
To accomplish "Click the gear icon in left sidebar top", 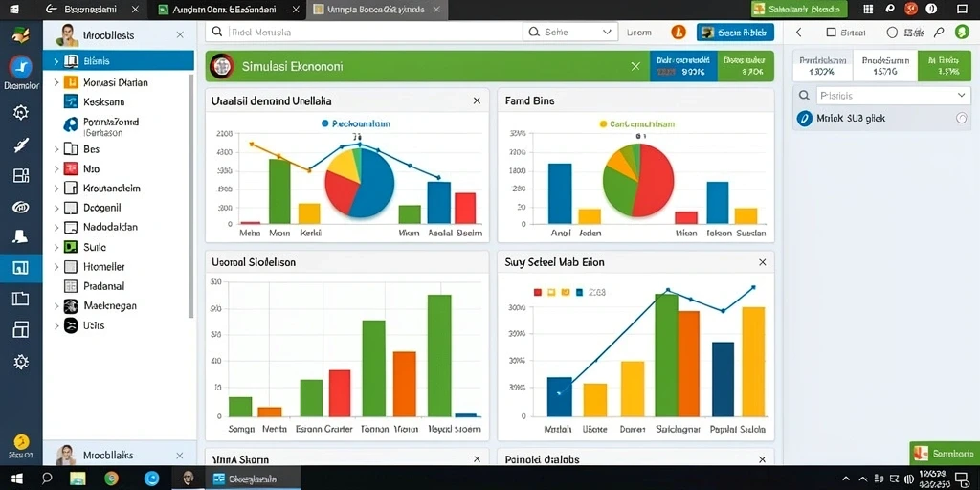I will pos(21,113).
